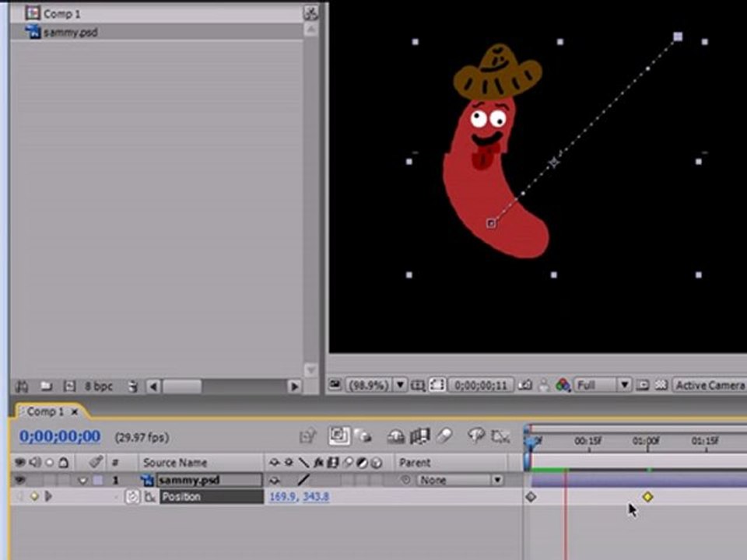Click the always preview this view icon
The image size is (747, 560).
point(335,384)
